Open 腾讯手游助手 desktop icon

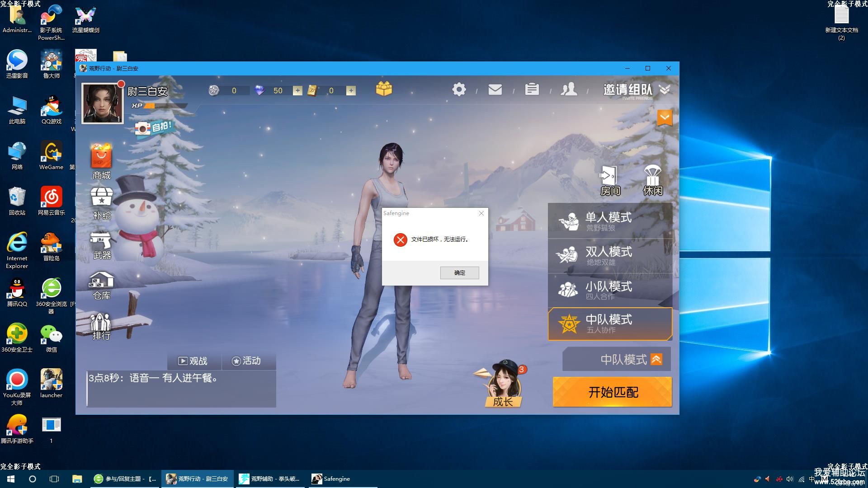17,429
